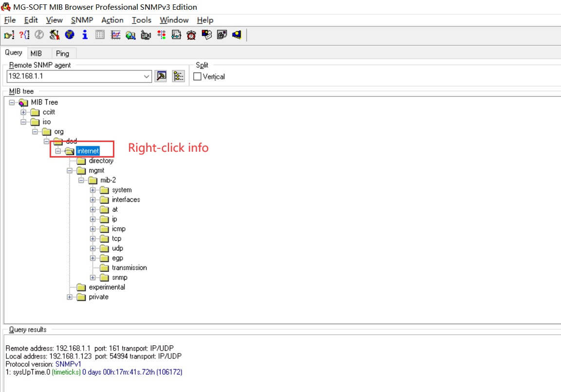
Task: Open SNMP protocol preferences wrench icon
Action: coord(54,35)
